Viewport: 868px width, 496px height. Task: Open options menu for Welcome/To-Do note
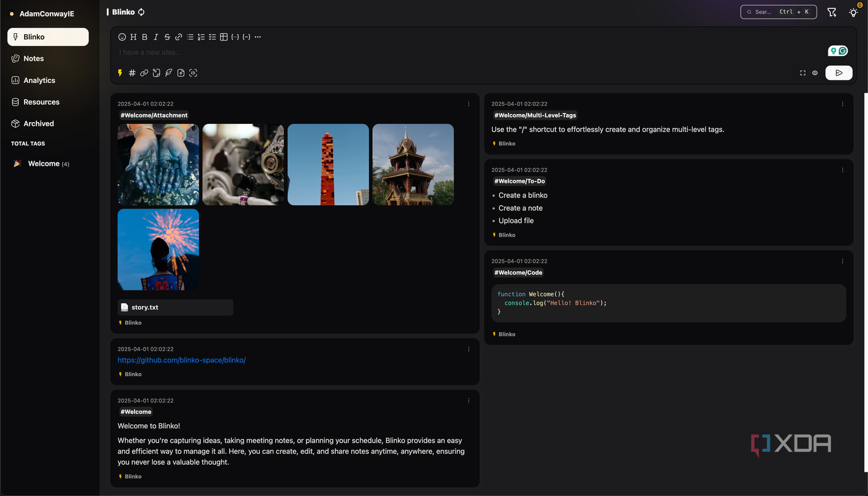coord(843,170)
